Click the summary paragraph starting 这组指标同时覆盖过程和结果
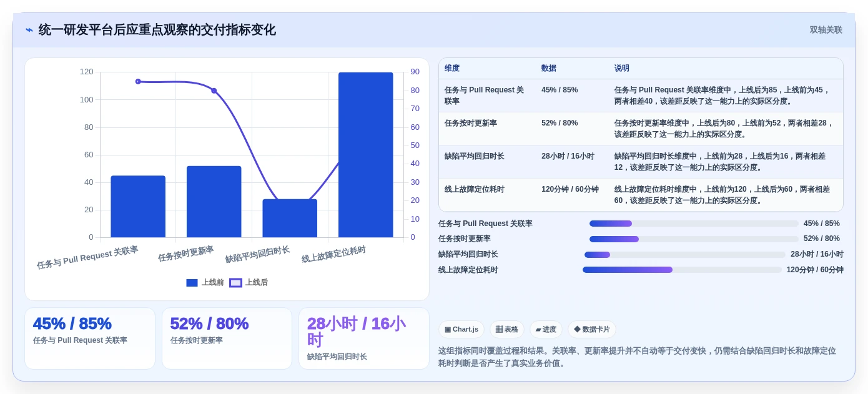The height and width of the screenshot is (394, 868). (x=637, y=357)
